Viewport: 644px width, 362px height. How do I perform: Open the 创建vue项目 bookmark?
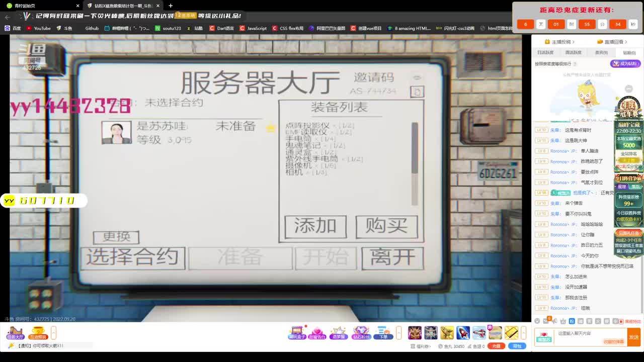coord(366,28)
